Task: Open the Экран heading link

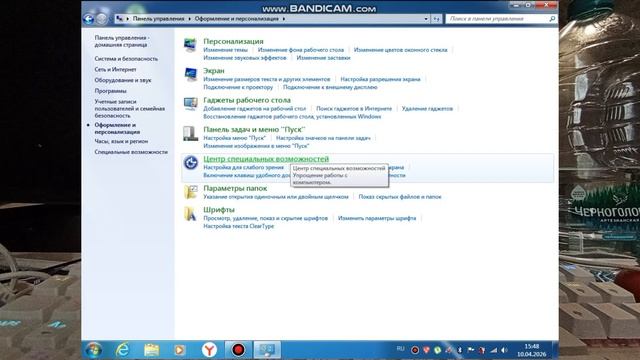Action: 214,71
